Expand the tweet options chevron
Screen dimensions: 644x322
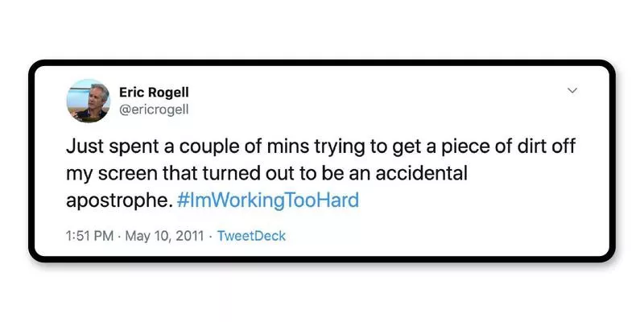(572, 90)
